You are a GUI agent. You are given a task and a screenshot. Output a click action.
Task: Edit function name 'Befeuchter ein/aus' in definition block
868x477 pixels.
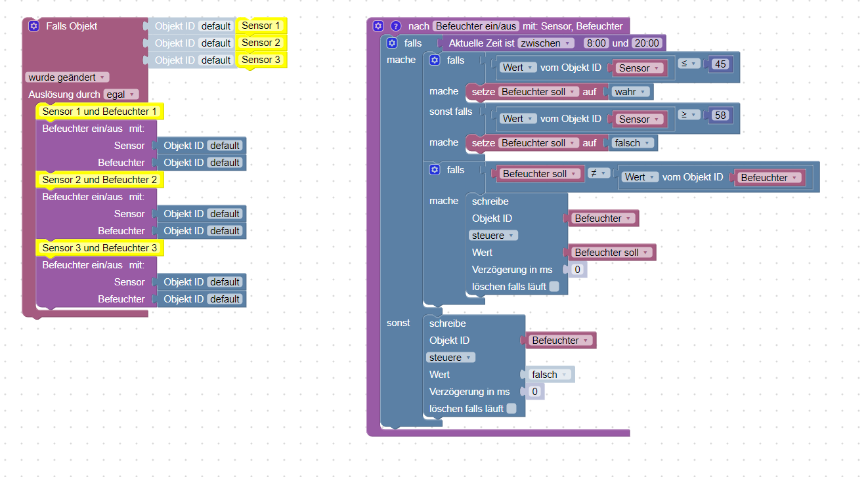pyautogui.click(x=476, y=26)
